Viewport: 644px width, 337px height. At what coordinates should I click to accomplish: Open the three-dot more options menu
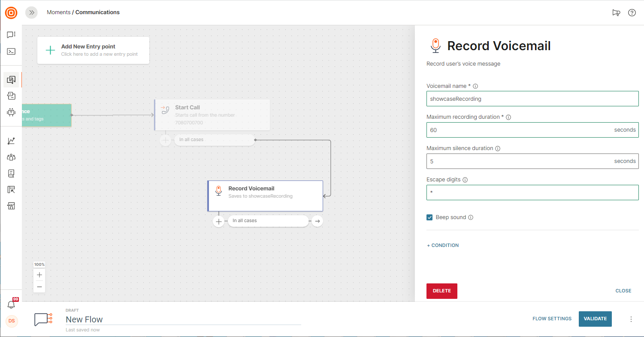point(631,319)
